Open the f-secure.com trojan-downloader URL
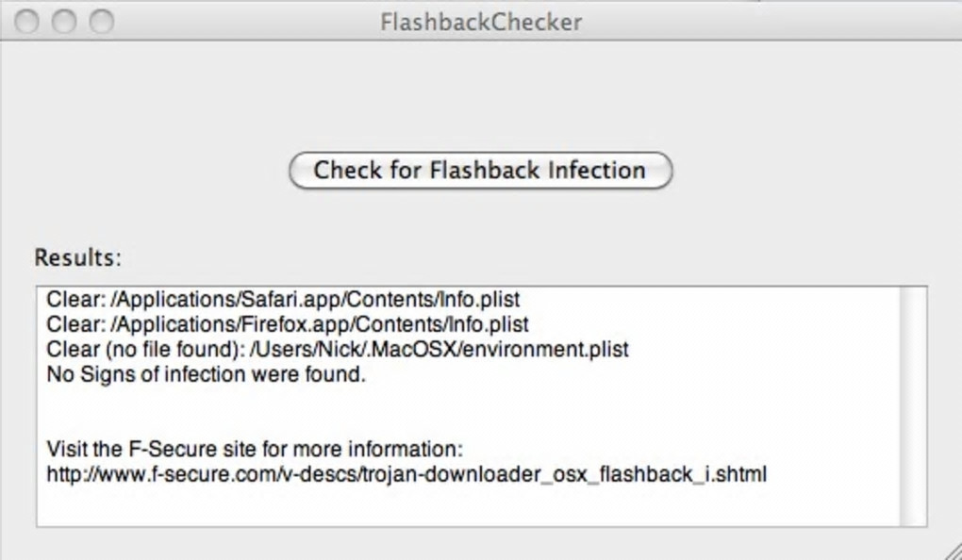 [406, 474]
